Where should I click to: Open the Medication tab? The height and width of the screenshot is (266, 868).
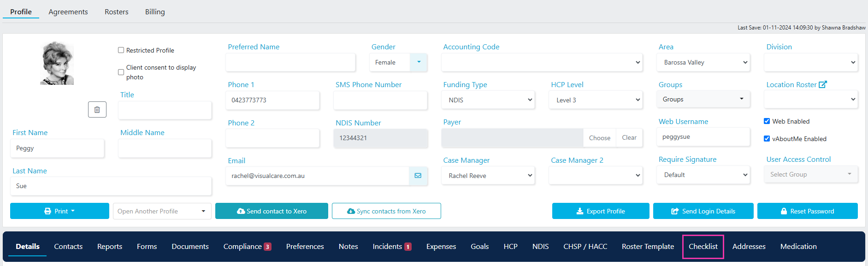click(798, 247)
